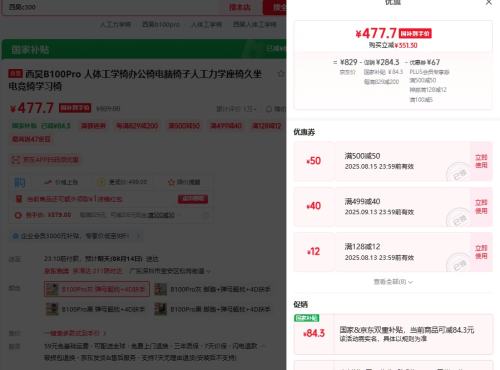500x370 pixels.
Task: Select B100Pro灰 脚踏+弹弓腰枕+4D扶手 option
Action: [213, 289]
